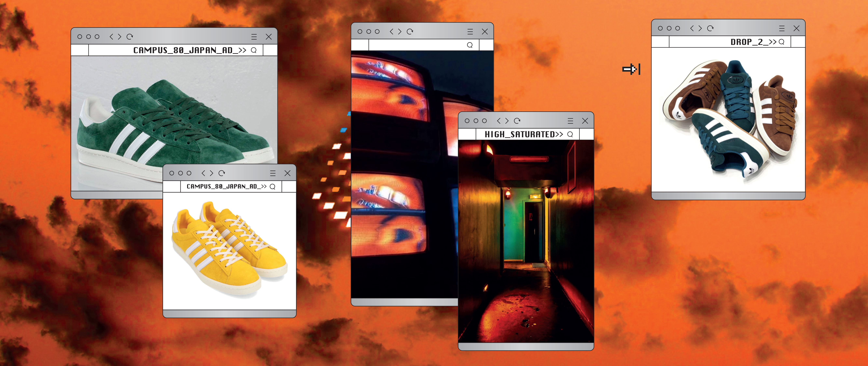Close the yellow sneaker window

[287, 173]
